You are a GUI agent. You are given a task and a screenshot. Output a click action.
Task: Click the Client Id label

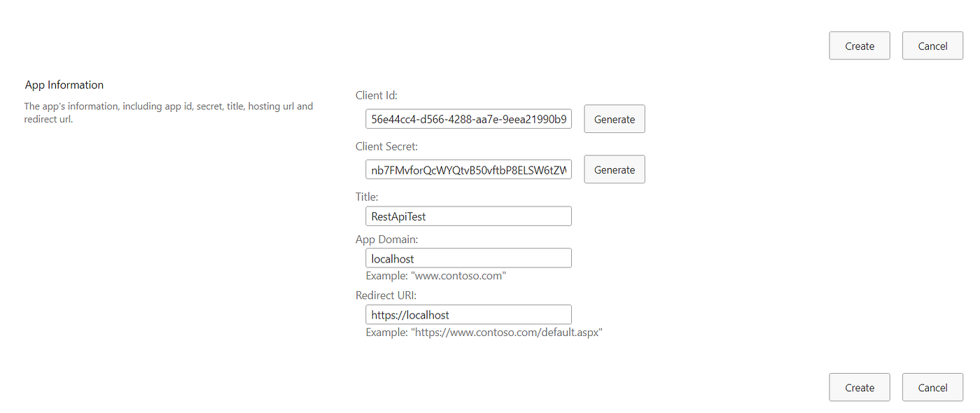coord(376,94)
